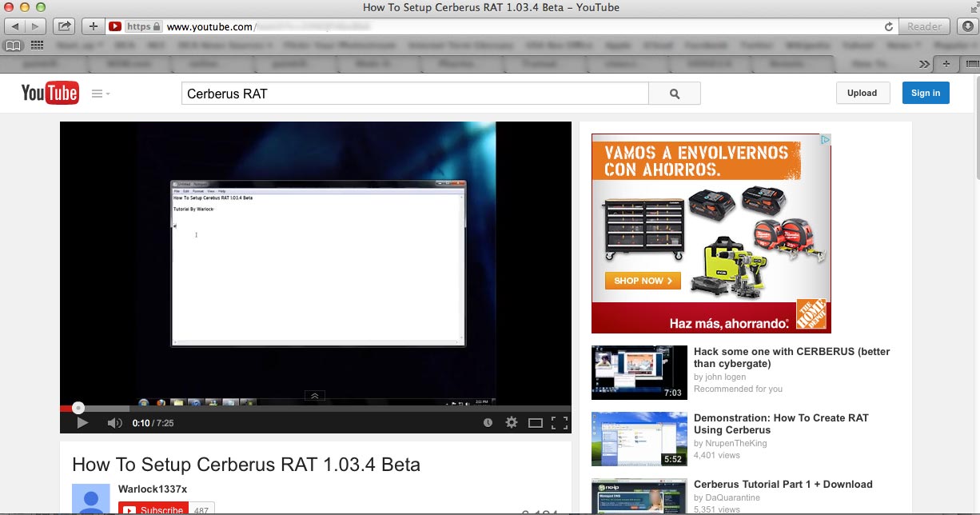Open 'Hack some one with CERBERUS' video link
The image size is (980, 515).
point(791,357)
